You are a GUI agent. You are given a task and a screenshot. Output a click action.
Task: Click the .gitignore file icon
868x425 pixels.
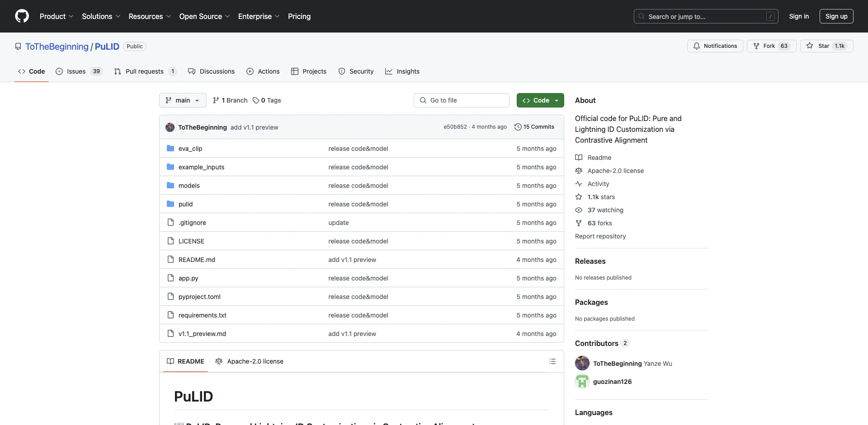point(170,222)
